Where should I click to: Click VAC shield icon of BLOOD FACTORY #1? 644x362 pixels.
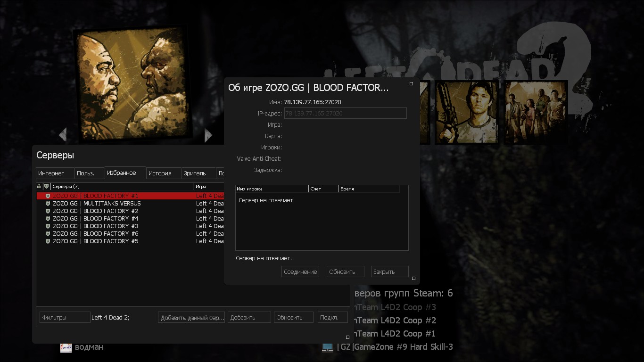tap(48, 196)
